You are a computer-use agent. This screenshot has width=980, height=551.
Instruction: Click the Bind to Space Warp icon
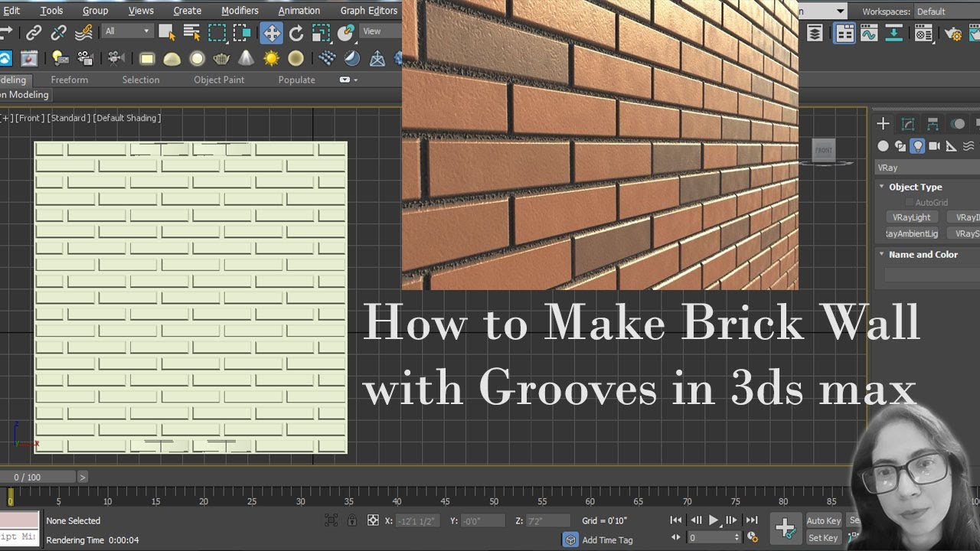[x=83, y=32]
